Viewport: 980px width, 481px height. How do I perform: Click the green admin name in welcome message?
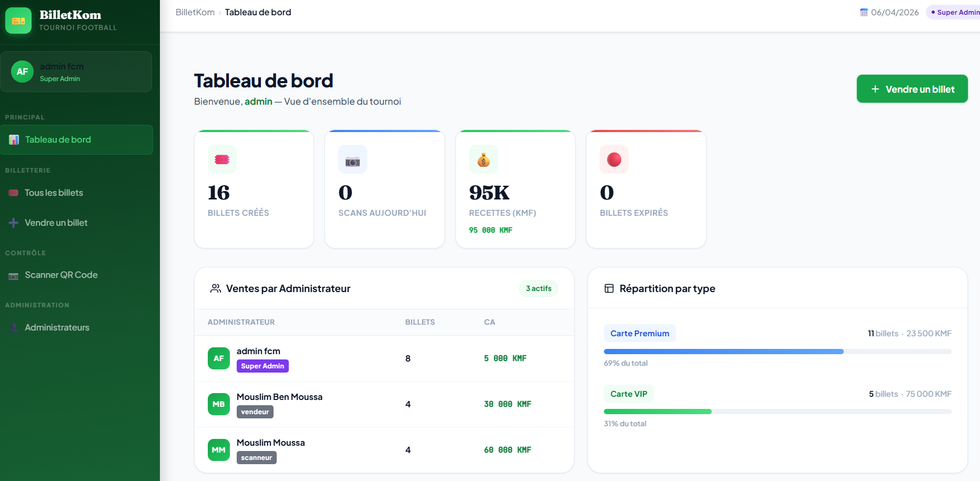coord(258,102)
